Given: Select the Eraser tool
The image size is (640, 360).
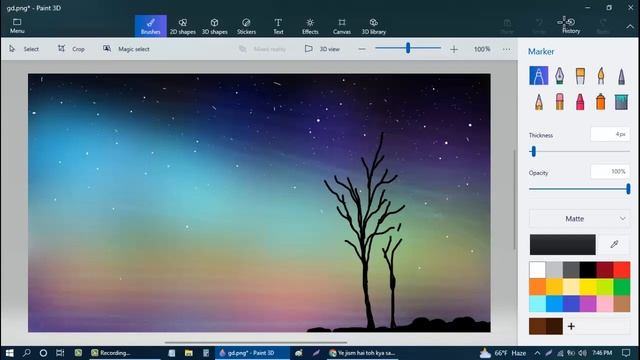Looking at the screenshot, I should point(559,102).
